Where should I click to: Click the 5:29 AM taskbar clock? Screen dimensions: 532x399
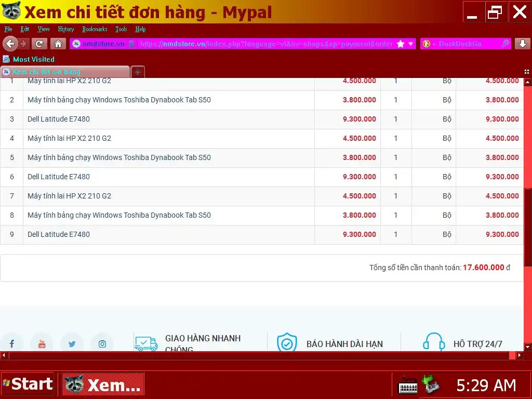(x=486, y=385)
